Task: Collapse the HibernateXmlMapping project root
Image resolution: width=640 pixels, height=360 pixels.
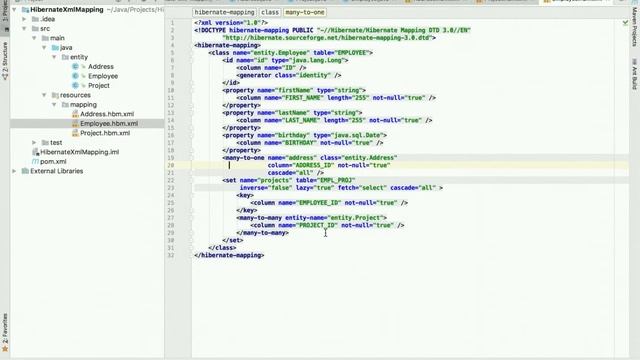Action: (14, 9)
